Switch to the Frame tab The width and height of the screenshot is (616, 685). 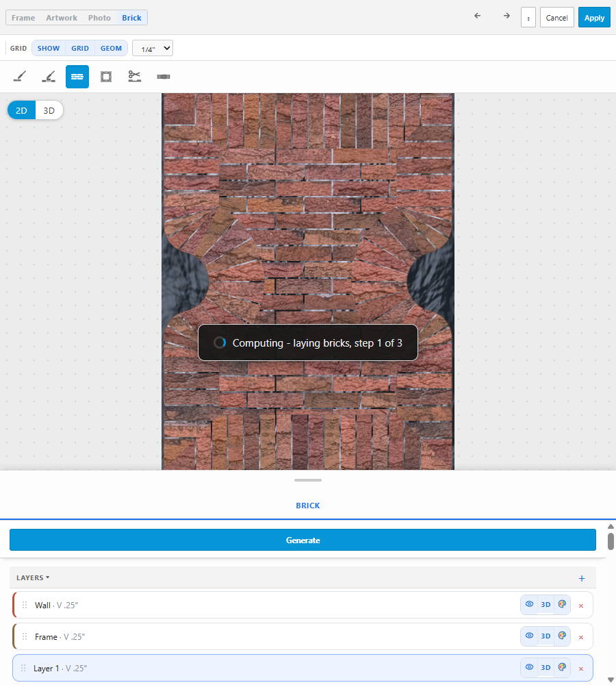coord(23,18)
